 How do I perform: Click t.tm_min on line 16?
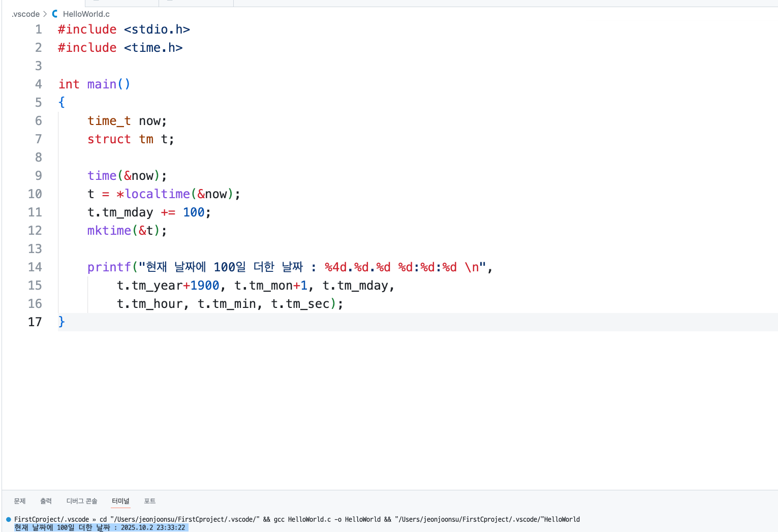(x=227, y=304)
